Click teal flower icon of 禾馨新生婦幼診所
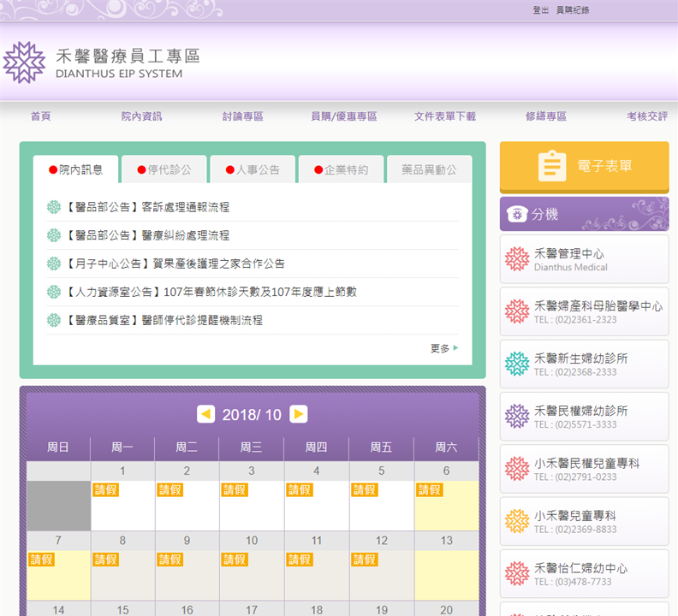This screenshot has height=616, width=678. 517,364
